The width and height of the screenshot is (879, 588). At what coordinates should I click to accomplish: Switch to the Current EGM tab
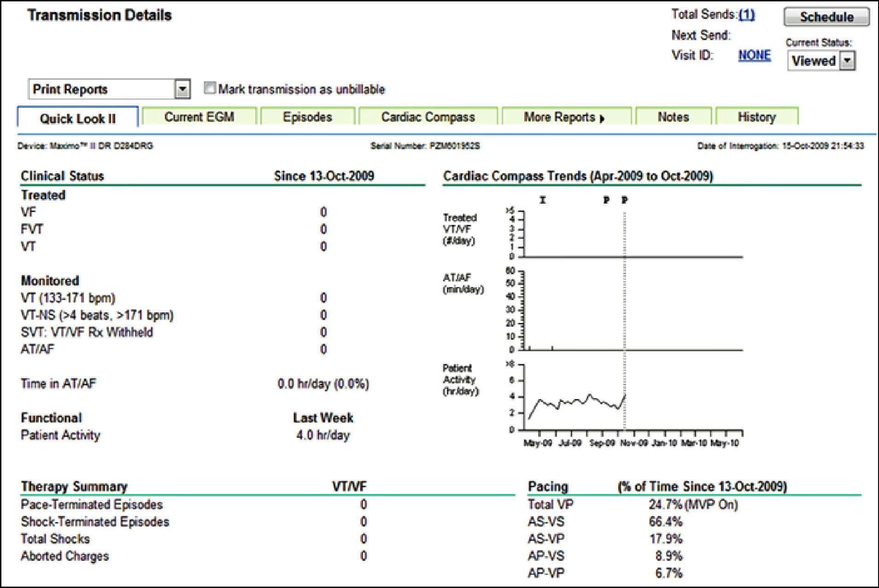tap(199, 117)
